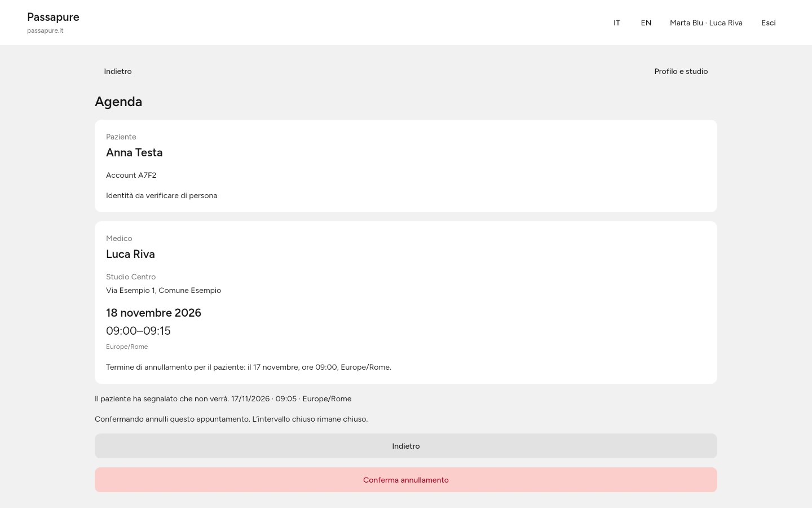Open Profilo e studio

(681, 71)
